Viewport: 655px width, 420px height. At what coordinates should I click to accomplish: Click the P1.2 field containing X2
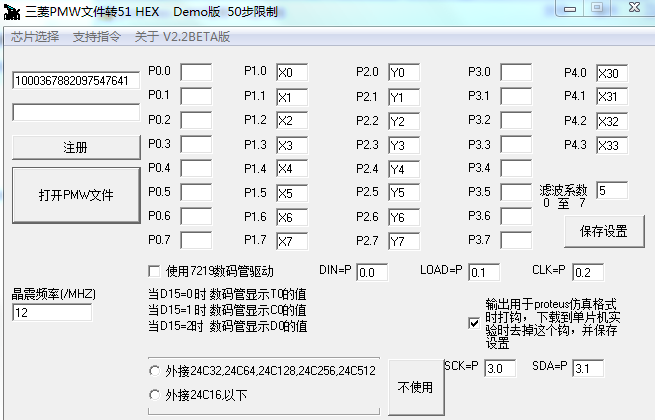point(292,121)
